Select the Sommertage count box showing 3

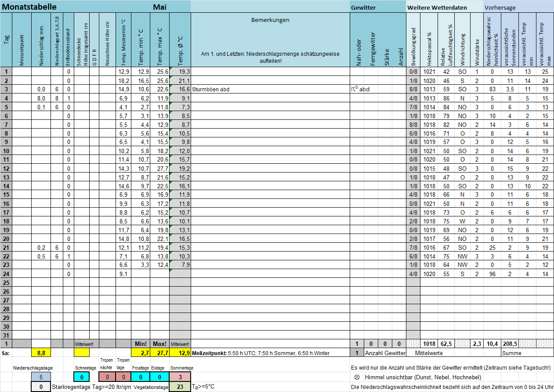coord(180,377)
